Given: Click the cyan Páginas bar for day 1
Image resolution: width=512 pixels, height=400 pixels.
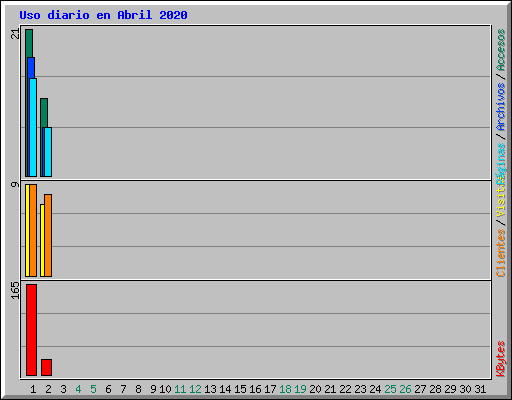Looking at the screenshot, I should point(33,127).
